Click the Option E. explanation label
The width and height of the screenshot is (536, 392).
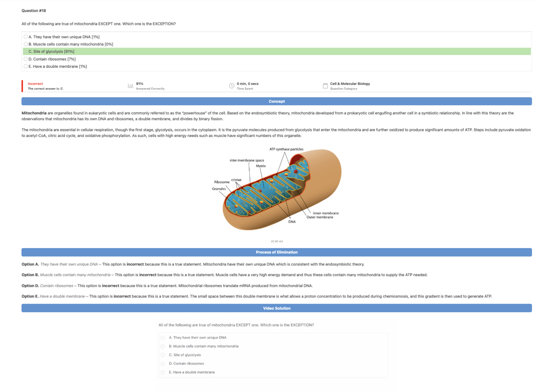(x=30, y=296)
